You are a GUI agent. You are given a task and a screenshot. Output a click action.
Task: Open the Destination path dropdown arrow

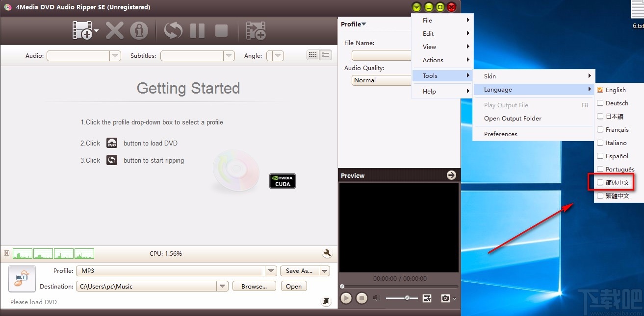pos(223,286)
